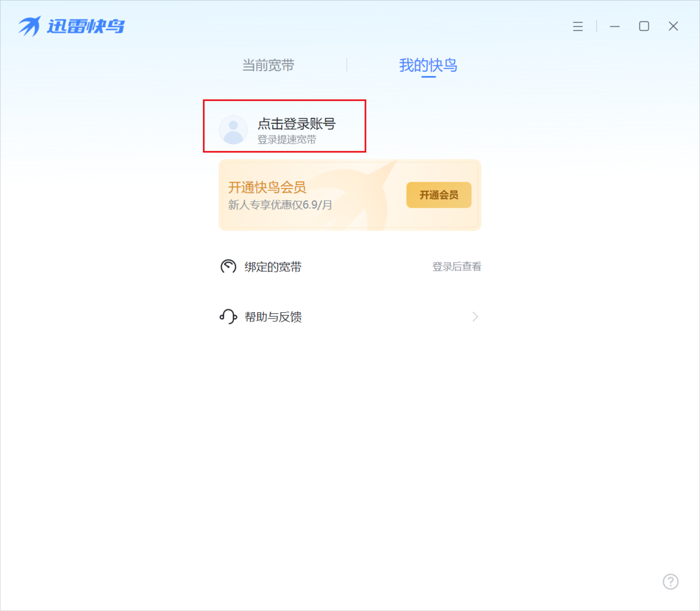Screen dimensions: 700x611
Task: Click the red highlighted login area
Action: click(x=284, y=126)
